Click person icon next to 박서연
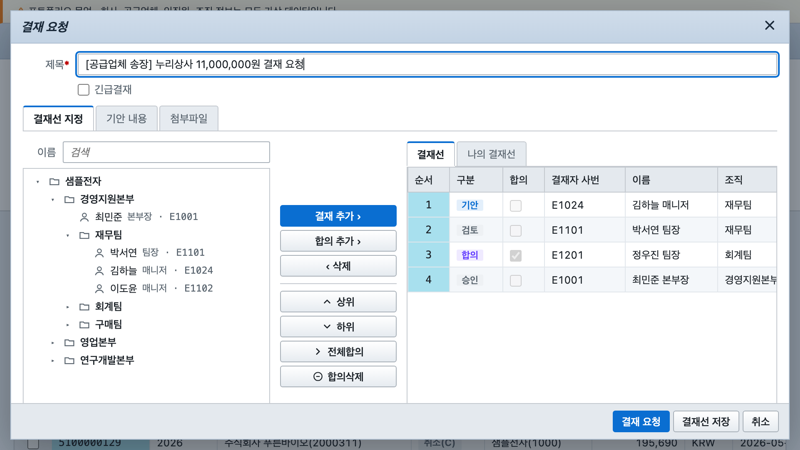The height and width of the screenshot is (450, 800). point(99,253)
